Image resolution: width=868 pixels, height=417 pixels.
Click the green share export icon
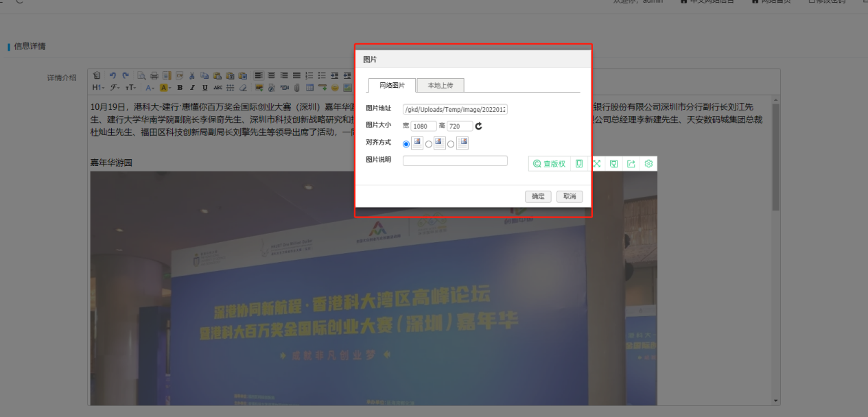[x=631, y=164]
